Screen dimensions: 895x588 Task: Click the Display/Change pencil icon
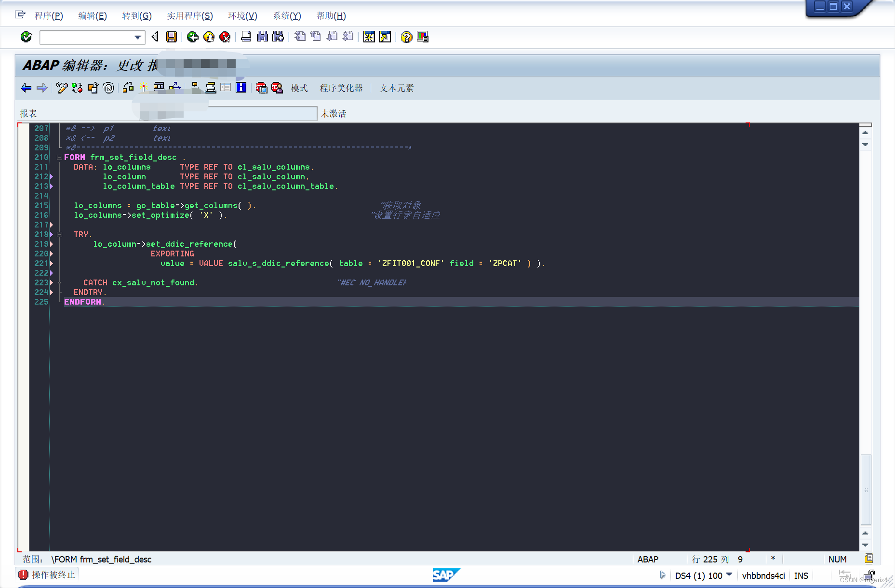coord(62,88)
